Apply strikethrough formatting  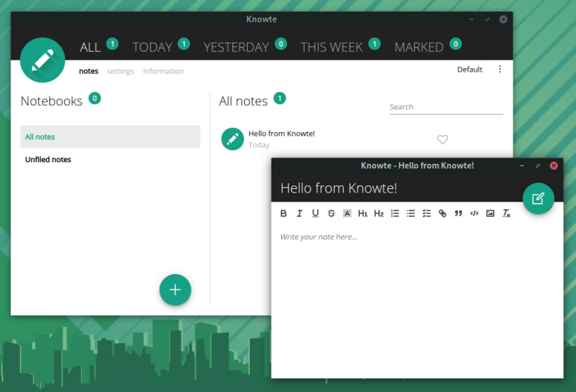click(x=331, y=214)
